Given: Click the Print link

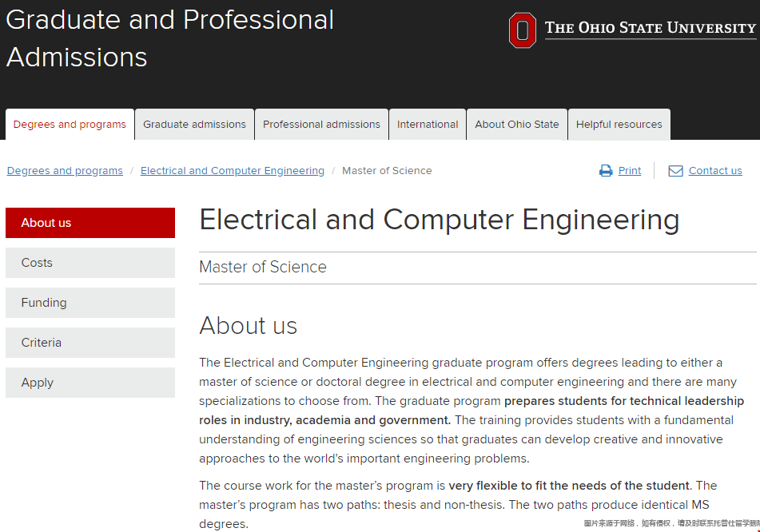Looking at the screenshot, I should 630,171.
